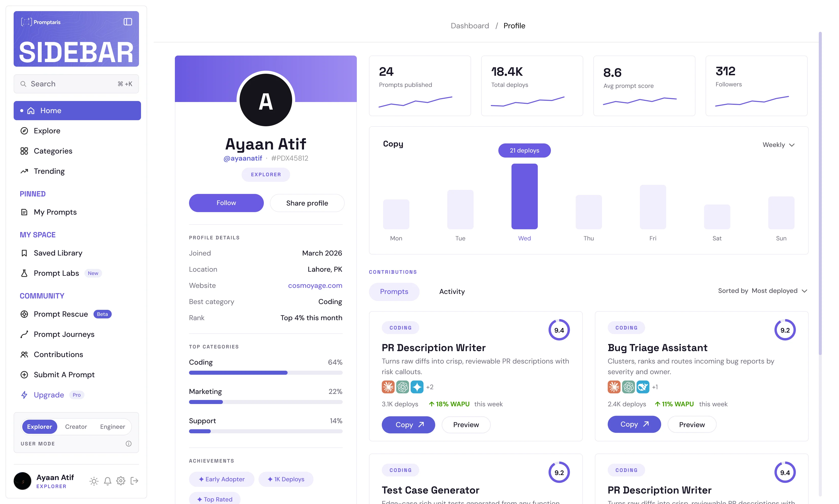Click the Contributions people icon
839x504 pixels.
[24, 355]
